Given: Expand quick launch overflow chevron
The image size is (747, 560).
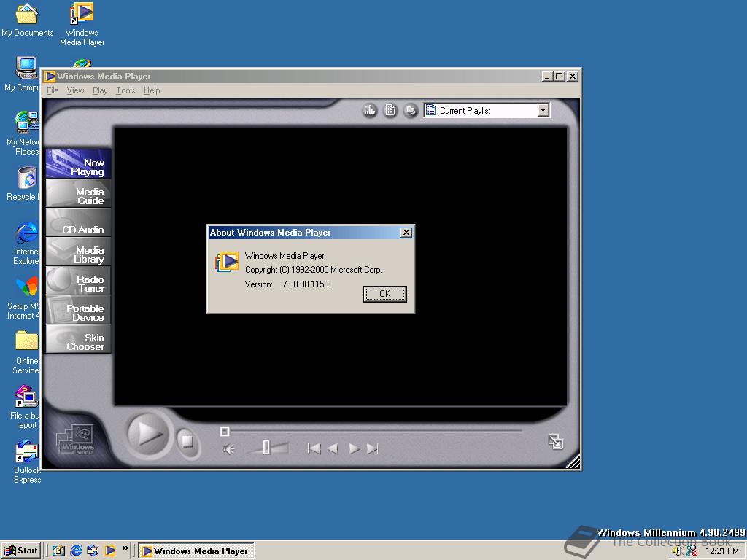Looking at the screenshot, I should click(125, 548).
